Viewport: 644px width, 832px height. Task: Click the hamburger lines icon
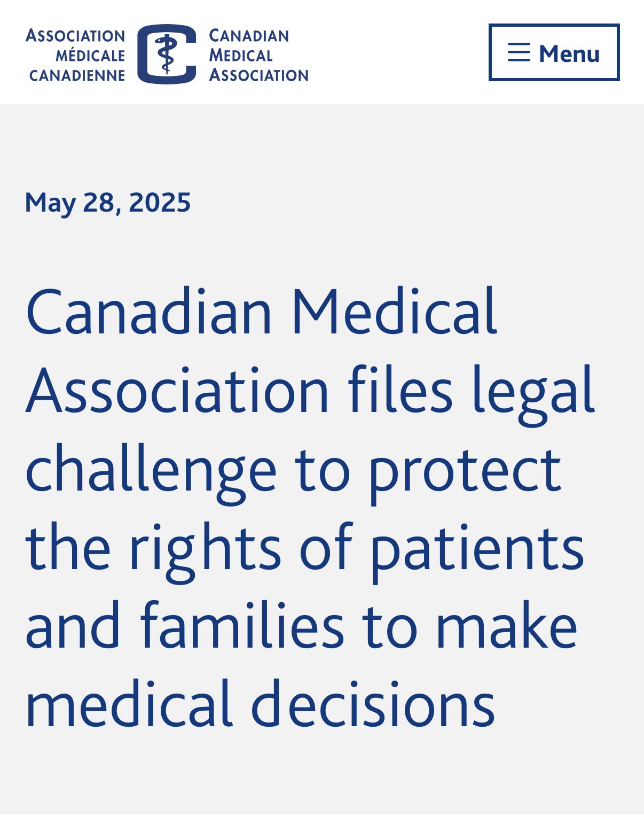pos(519,53)
